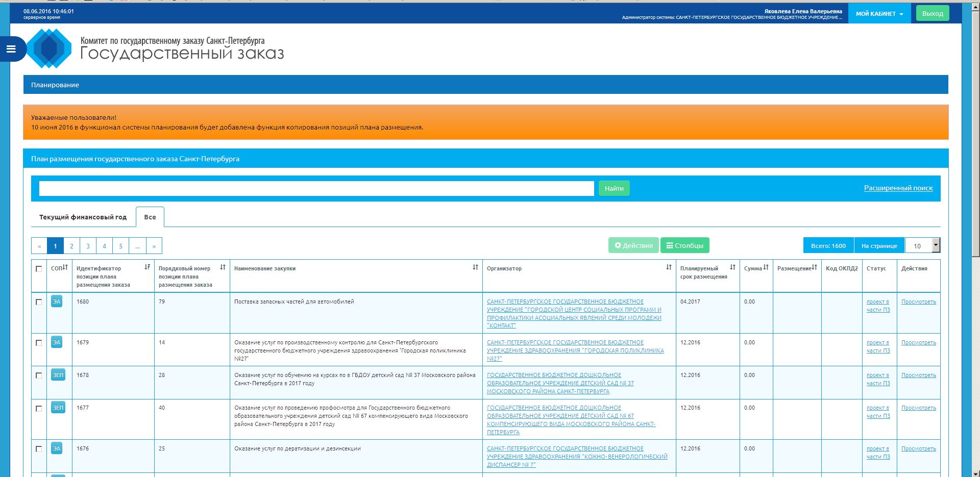Click Просмотреть for row 1676
The height and width of the screenshot is (477, 980).
click(x=918, y=448)
